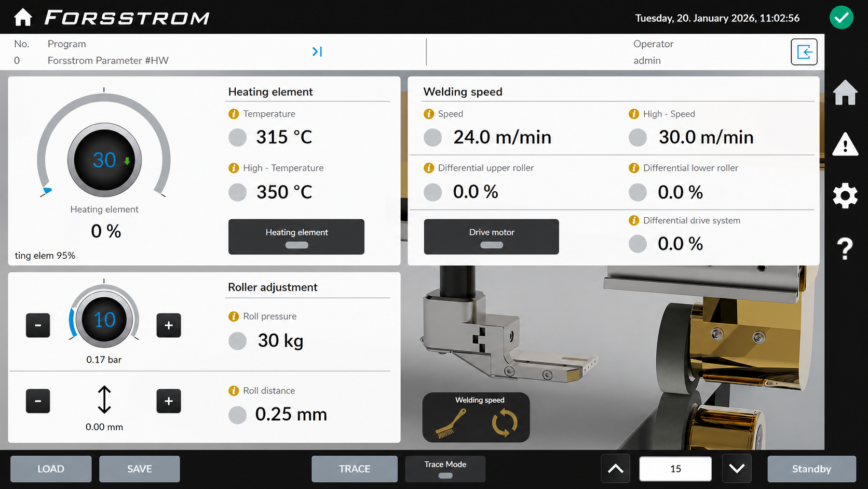Switch machine to Standby
Viewport: 868px width, 489px height.
(x=811, y=469)
